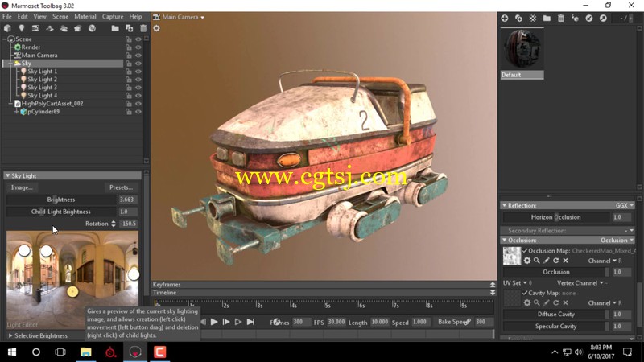Image resolution: width=644 pixels, height=362 pixels.
Task: Open the Edit menu
Action: [x=23, y=16]
